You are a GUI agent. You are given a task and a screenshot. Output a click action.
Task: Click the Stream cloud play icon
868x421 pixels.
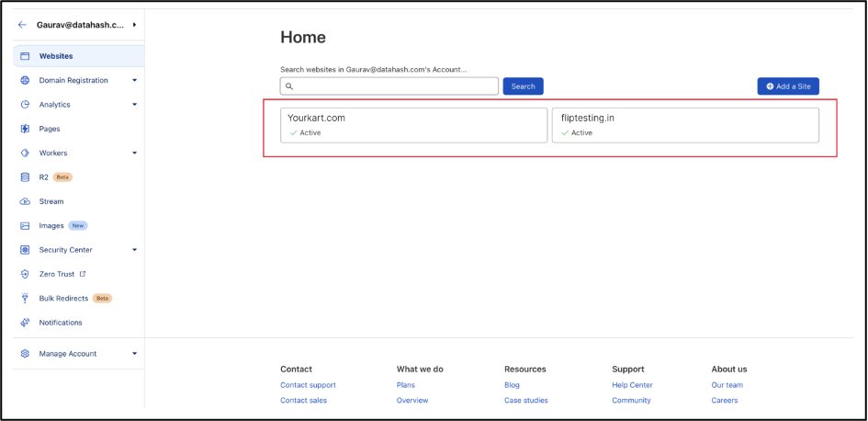(x=25, y=201)
